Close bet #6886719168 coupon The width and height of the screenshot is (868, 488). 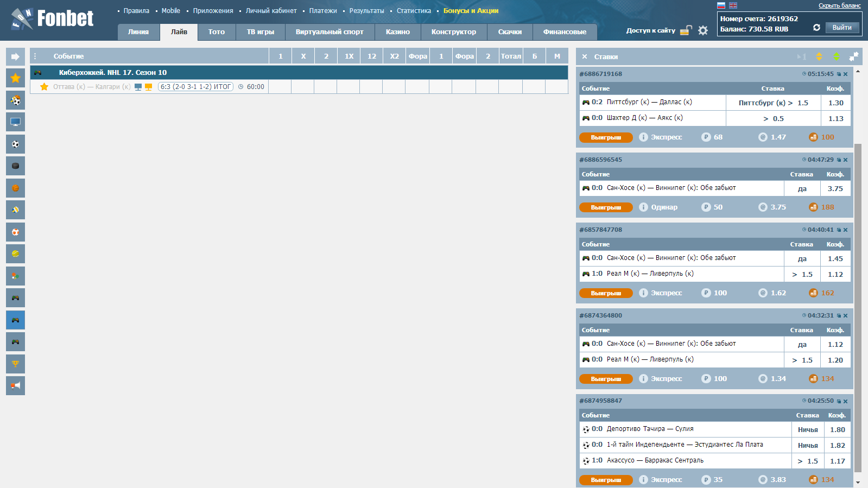pyautogui.click(x=845, y=74)
